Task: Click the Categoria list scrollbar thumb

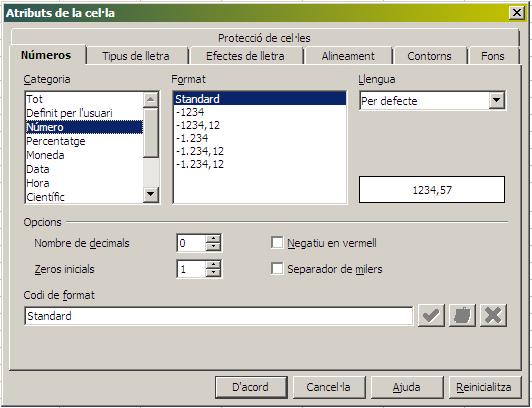Action: [x=151, y=133]
